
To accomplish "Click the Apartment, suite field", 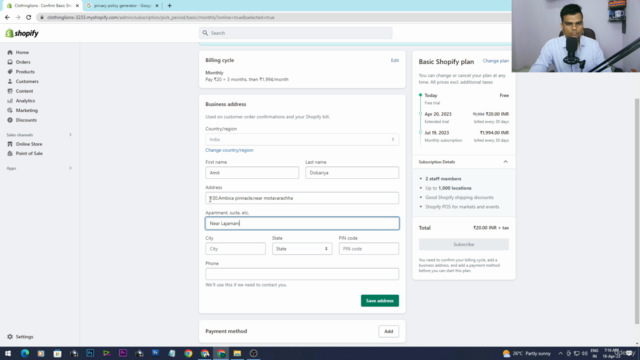I will click(x=302, y=223).
